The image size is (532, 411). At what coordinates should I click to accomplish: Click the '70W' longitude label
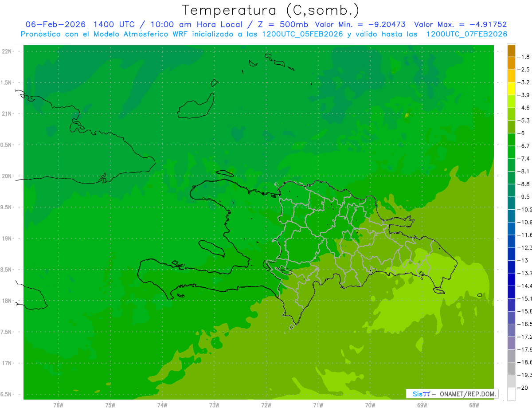click(x=370, y=405)
